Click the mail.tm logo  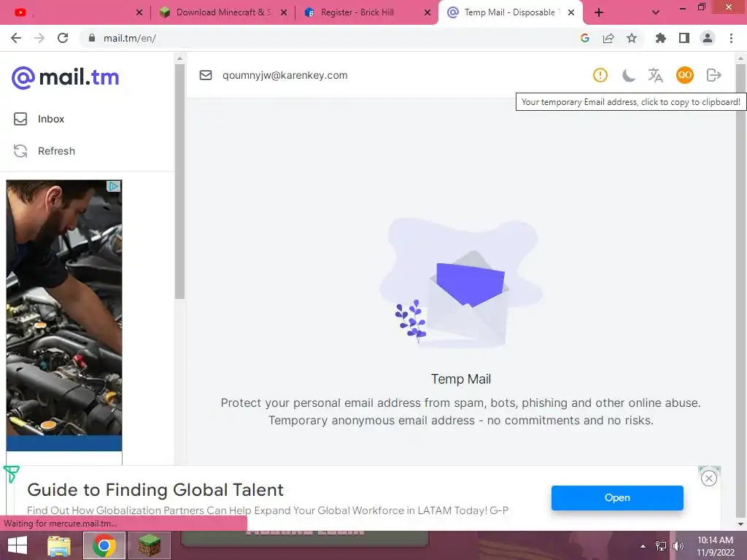point(65,77)
